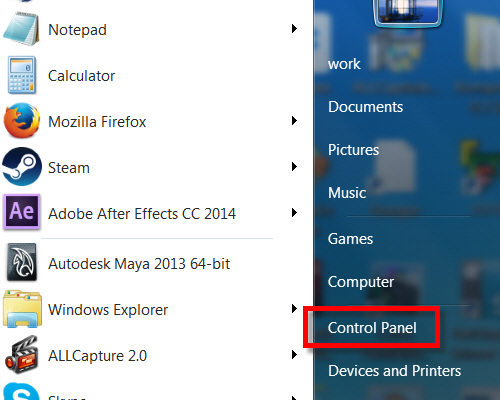Expand the Steam jump list arrow
Image resolution: width=500 pixels, height=400 pixels.
pos(294,167)
